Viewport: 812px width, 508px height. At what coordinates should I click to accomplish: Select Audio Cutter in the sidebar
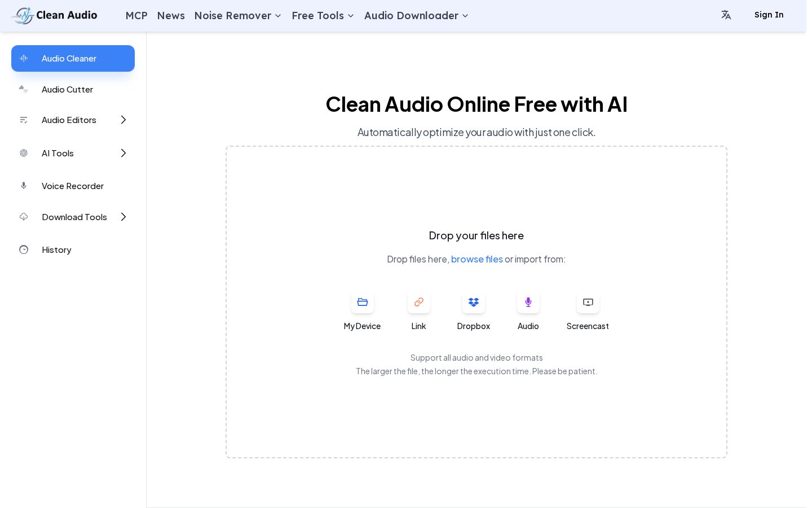[x=73, y=89]
